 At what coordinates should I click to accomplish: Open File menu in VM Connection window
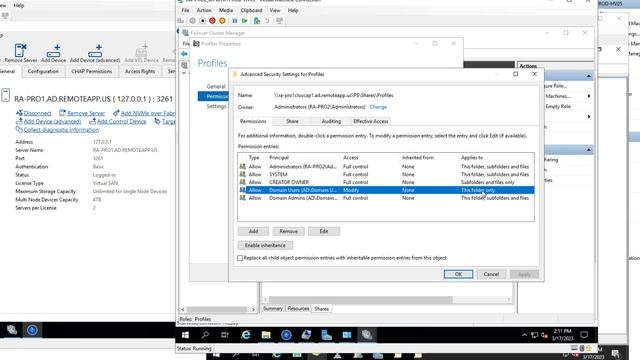[185, 10]
